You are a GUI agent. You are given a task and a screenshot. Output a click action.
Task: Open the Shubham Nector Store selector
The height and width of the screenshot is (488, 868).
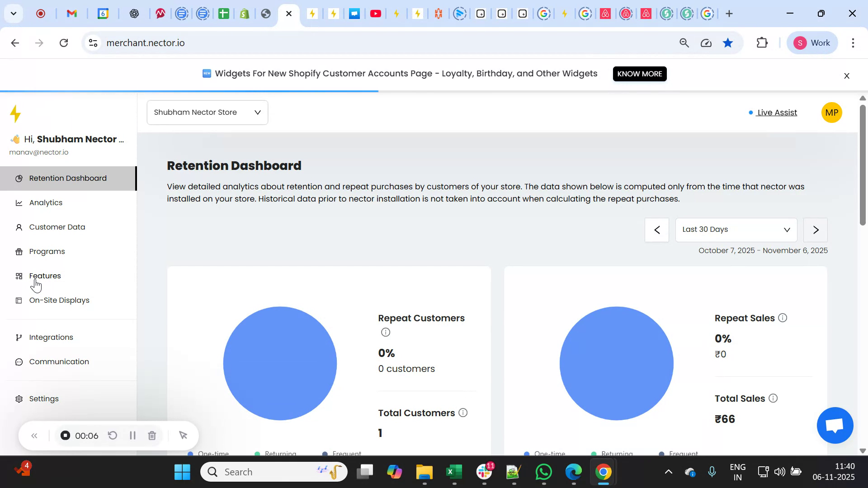coord(207,112)
